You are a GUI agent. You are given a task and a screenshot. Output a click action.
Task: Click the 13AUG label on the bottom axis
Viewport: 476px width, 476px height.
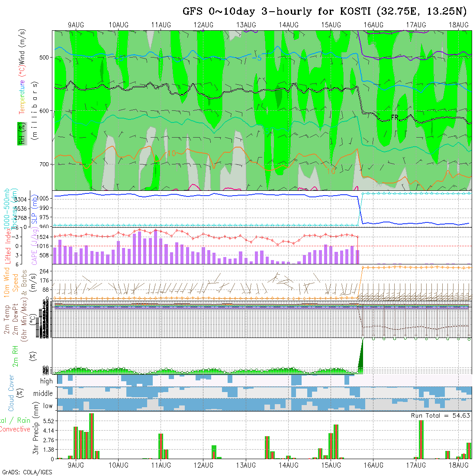point(246,465)
